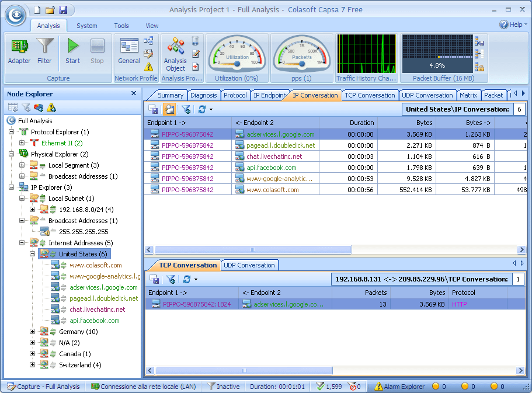Expand the Ethernet II protocol node

(x=22, y=143)
